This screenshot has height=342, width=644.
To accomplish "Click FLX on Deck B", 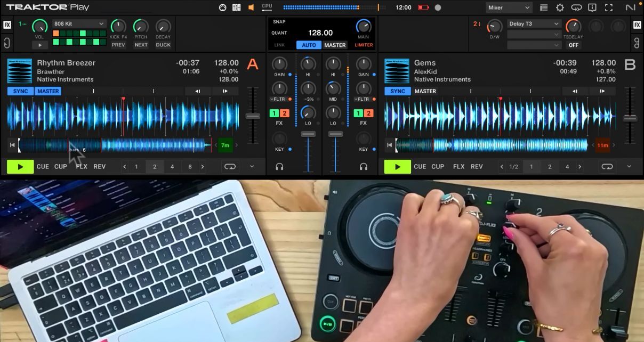I will tap(459, 167).
